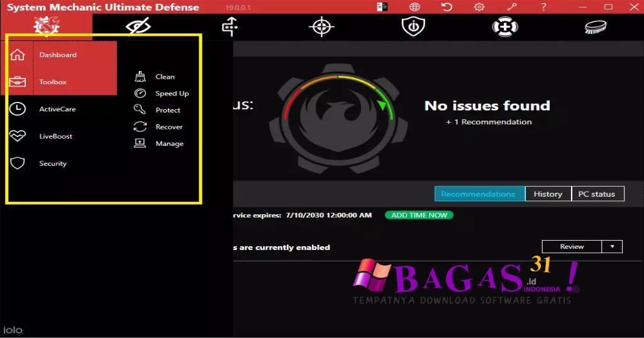Click the Manage laptop icon
644x338 pixels.
click(x=140, y=143)
